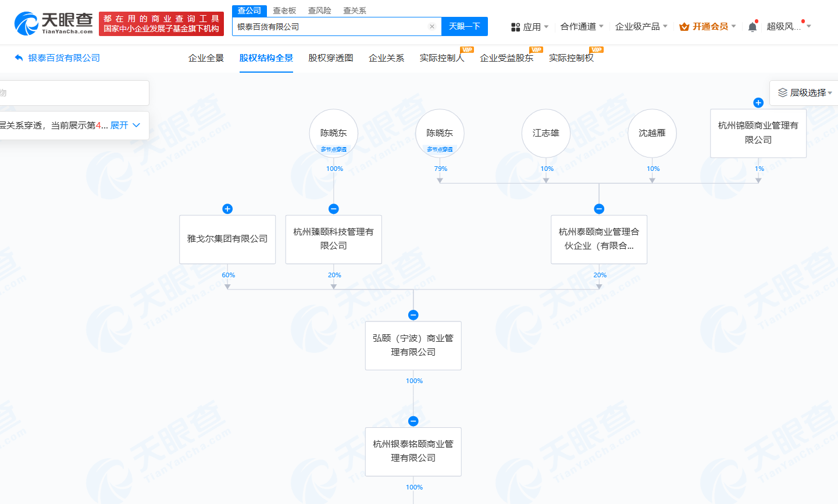The height and width of the screenshot is (504, 838).
Task: Click the partially hidden search field at left
Action: (x=74, y=93)
